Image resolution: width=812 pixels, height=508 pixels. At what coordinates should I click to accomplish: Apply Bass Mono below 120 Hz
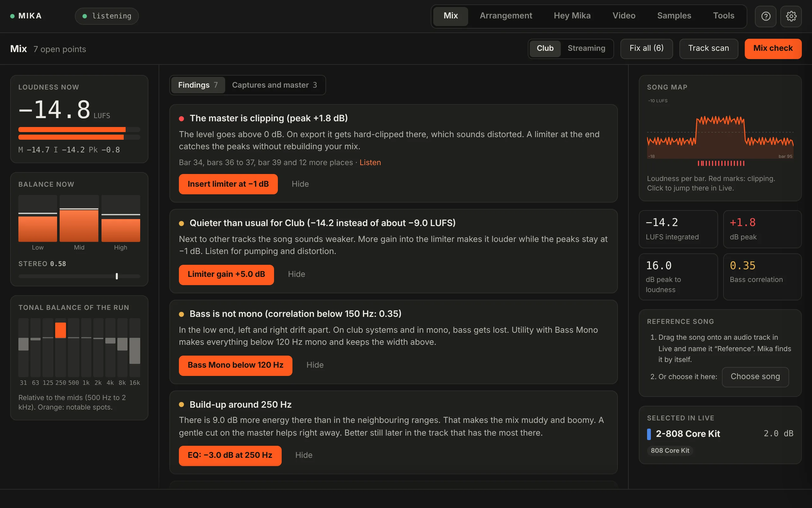235,365
